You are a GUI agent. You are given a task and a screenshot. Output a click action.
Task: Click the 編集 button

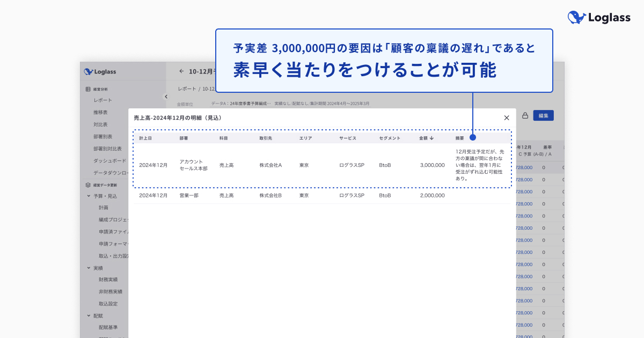(x=543, y=115)
